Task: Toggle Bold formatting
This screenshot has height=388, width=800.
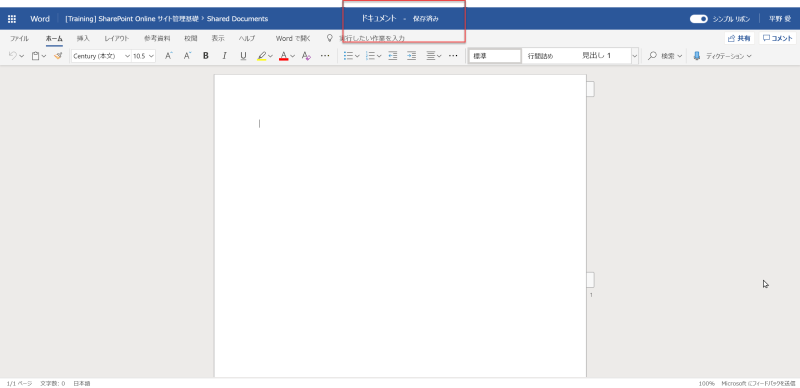Action: [x=206, y=56]
